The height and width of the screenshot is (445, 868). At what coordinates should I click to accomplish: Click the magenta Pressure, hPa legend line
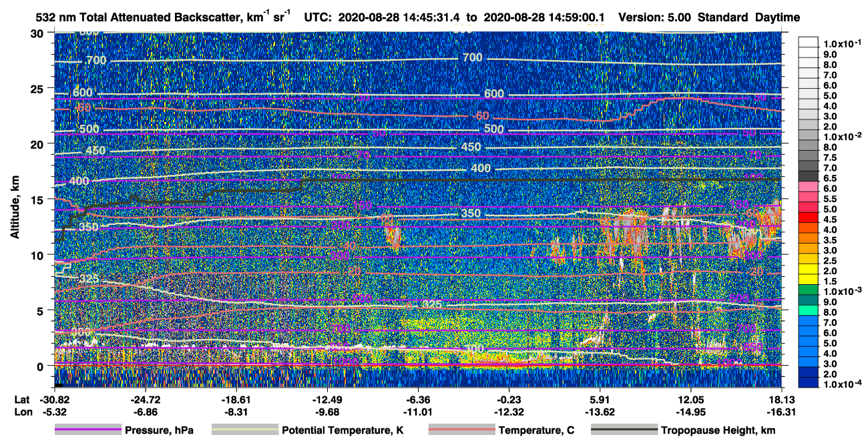click(87, 430)
